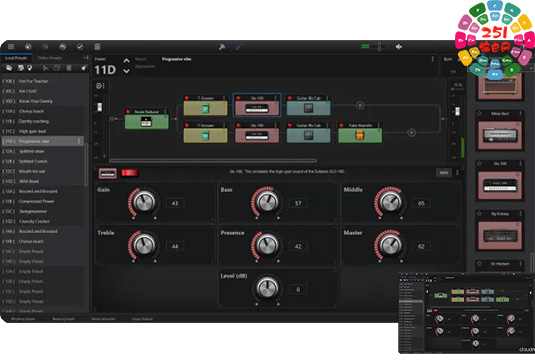Image resolution: width=535 pixels, height=363 pixels.
Task: Add effect block after Tube Warmth
Action: [411, 132]
